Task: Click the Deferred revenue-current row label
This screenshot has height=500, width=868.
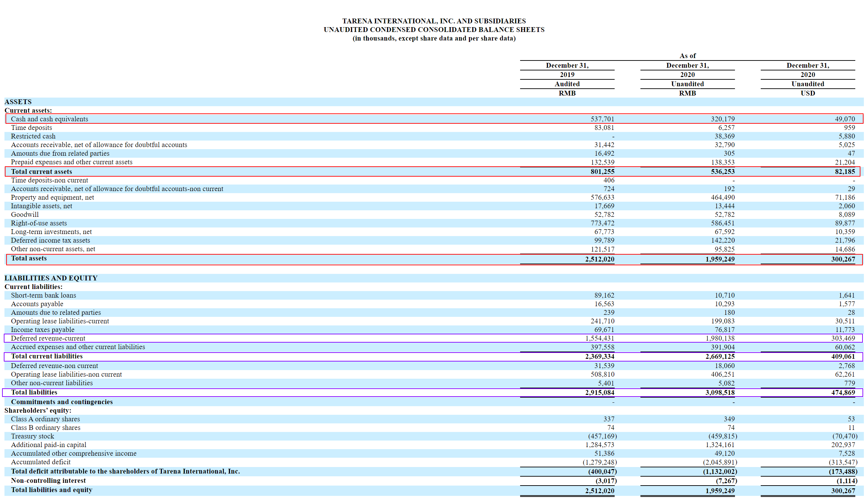Action: [48, 338]
